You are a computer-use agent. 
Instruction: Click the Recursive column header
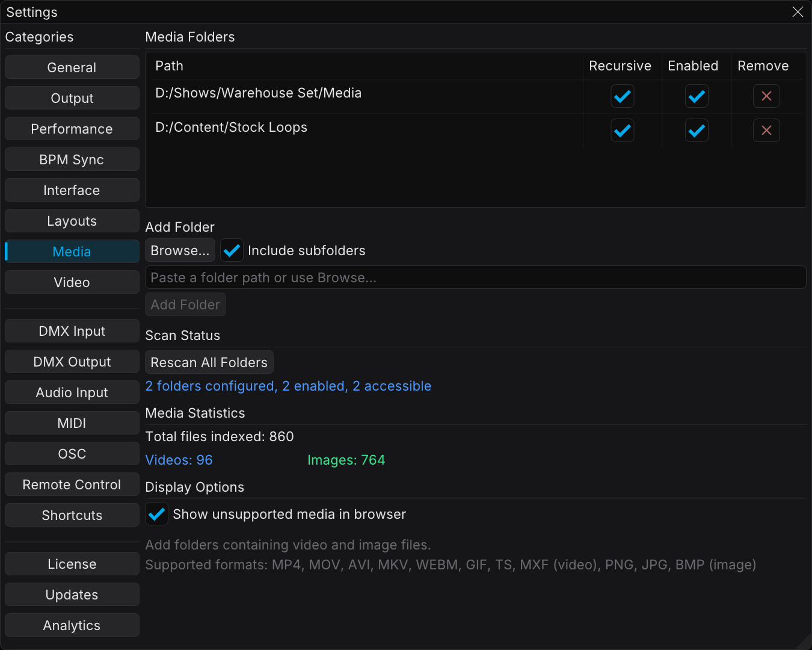click(x=620, y=66)
